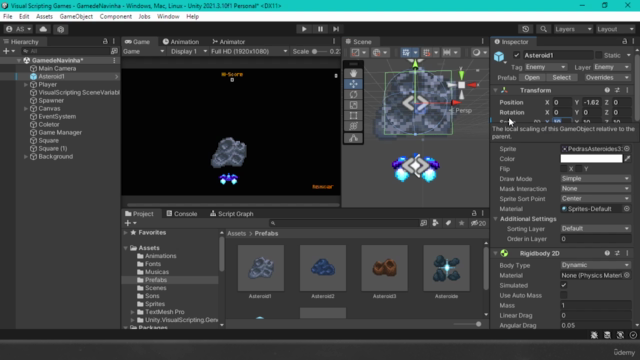This screenshot has height=360, width=640.
Task: Open the Transform component preset icon
Action: pyautogui.click(x=617, y=90)
